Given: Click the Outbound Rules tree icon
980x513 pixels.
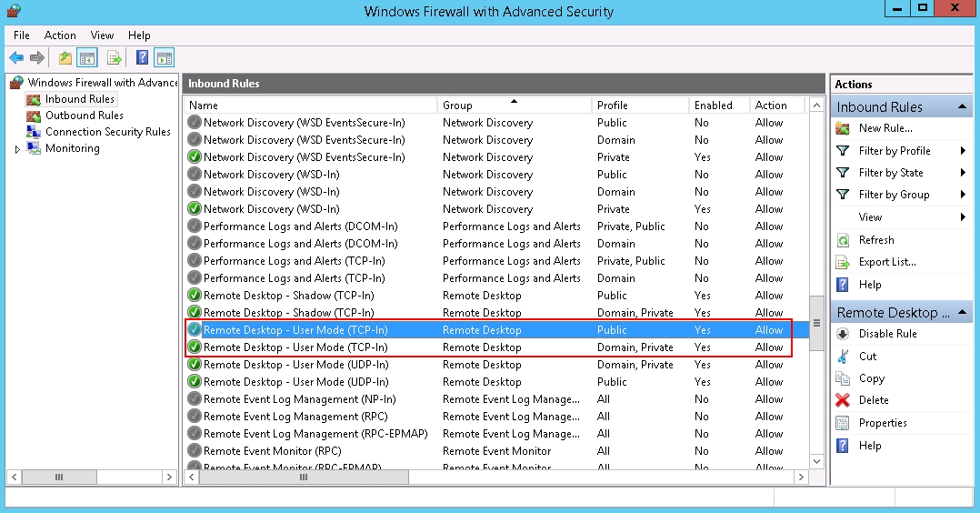Looking at the screenshot, I should (x=33, y=116).
